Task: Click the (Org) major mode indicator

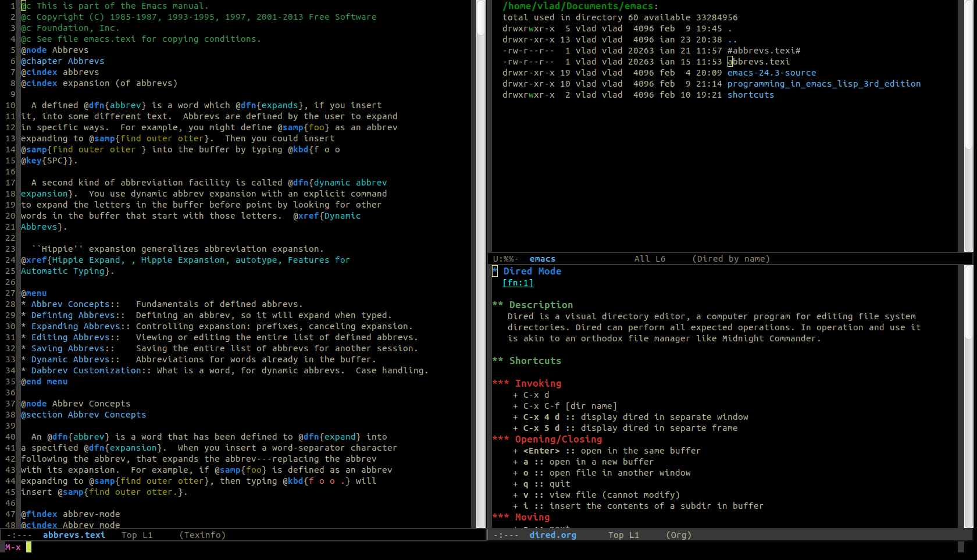Action: (679, 535)
